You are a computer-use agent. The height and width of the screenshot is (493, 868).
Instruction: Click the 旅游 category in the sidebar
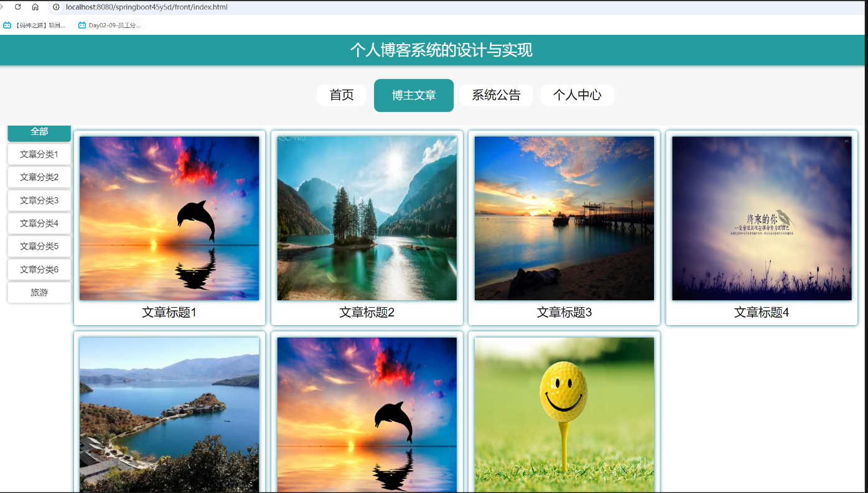pos(39,292)
